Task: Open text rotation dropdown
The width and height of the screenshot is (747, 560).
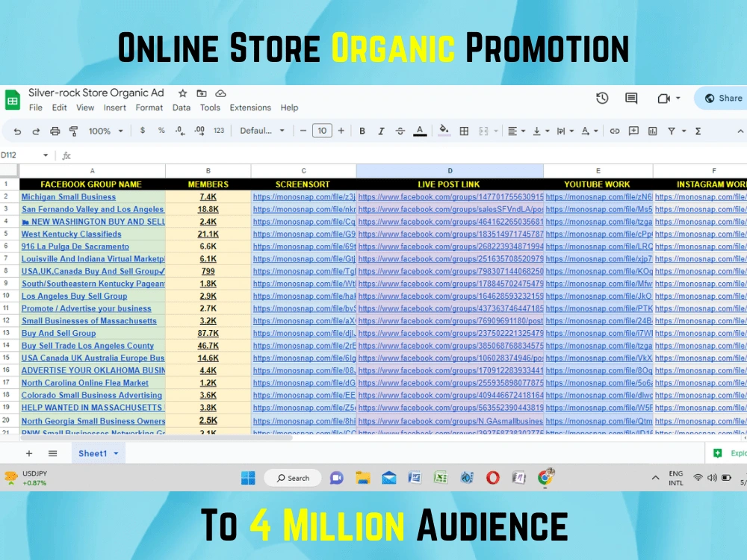Action: tap(589, 131)
